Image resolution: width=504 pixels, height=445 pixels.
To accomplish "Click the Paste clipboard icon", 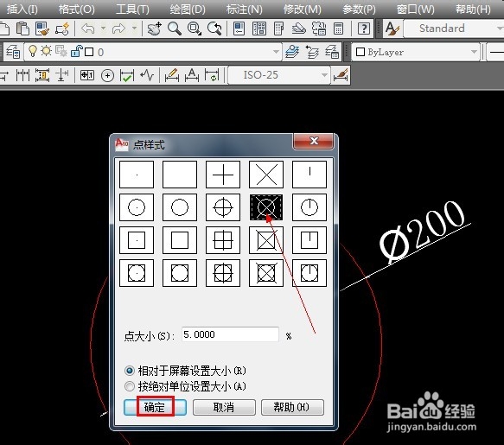I will coord(22,29).
